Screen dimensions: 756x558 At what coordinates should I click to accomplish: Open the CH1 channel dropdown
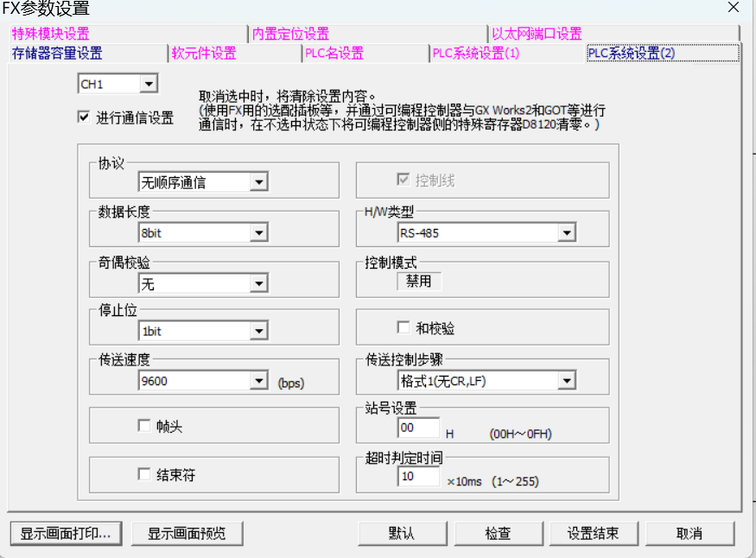click(x=149, y=84)
